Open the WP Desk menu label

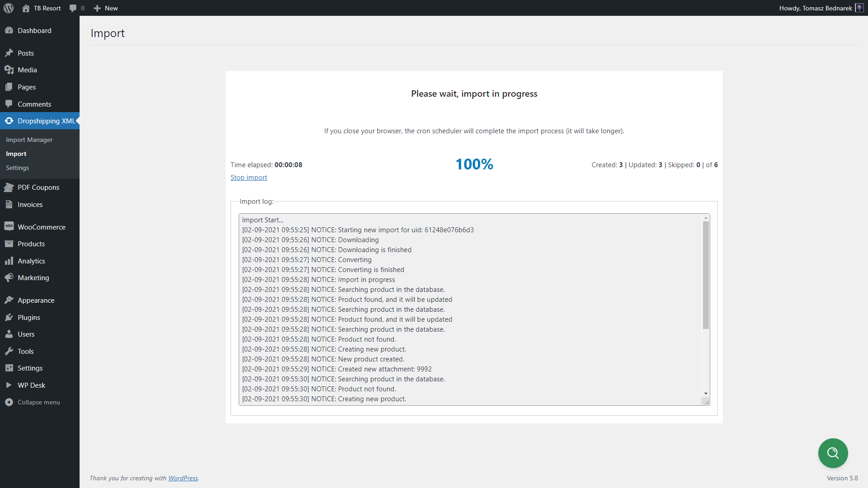(x=32, y=385)
